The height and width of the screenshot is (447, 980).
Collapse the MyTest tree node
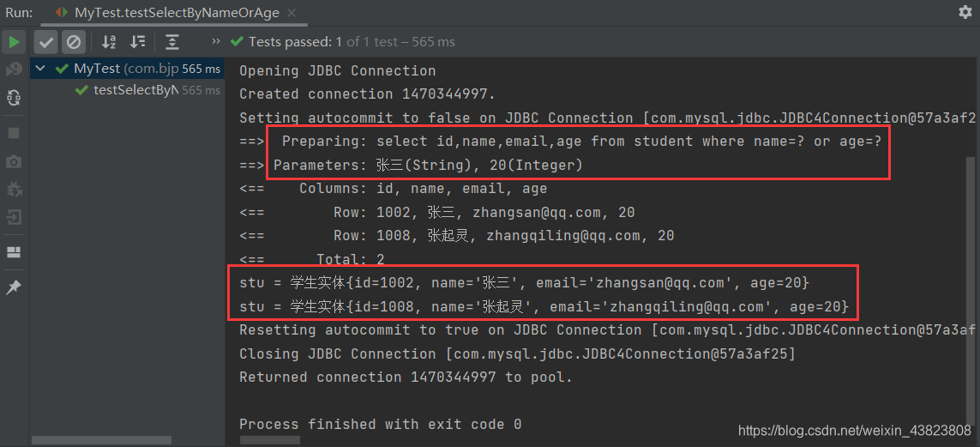pyautogui.click(x=40, y=69)
